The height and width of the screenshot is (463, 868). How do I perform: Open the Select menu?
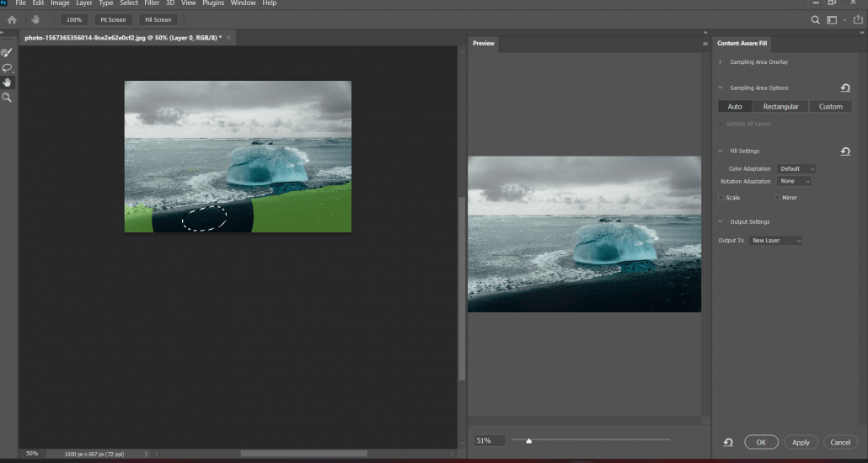(129, 3)
